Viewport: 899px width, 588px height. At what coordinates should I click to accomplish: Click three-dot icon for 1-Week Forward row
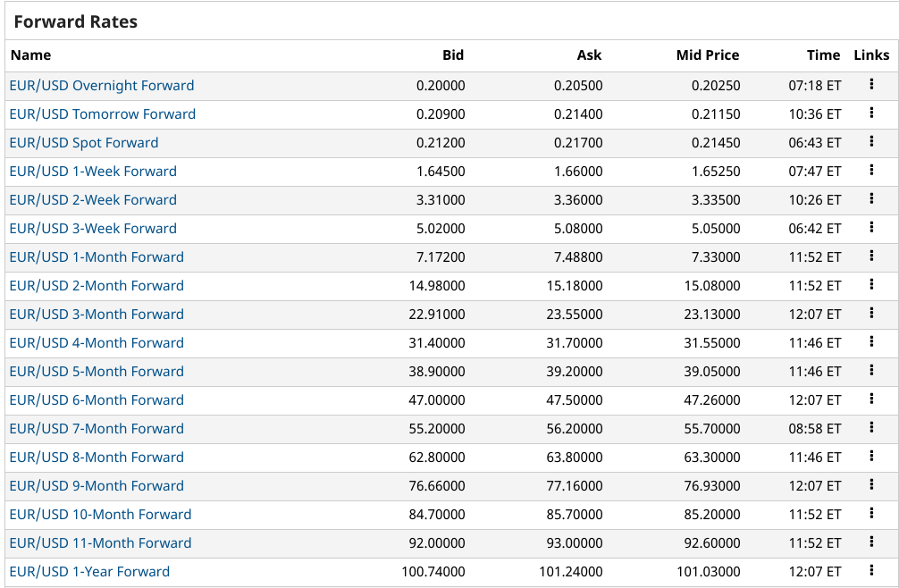871,171
